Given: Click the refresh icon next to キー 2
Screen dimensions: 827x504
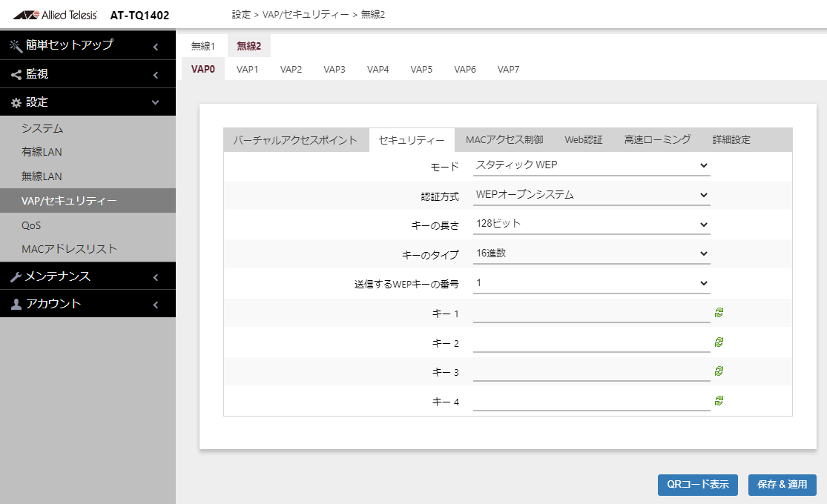Looking at the screenshot, I should coord(719,342).
